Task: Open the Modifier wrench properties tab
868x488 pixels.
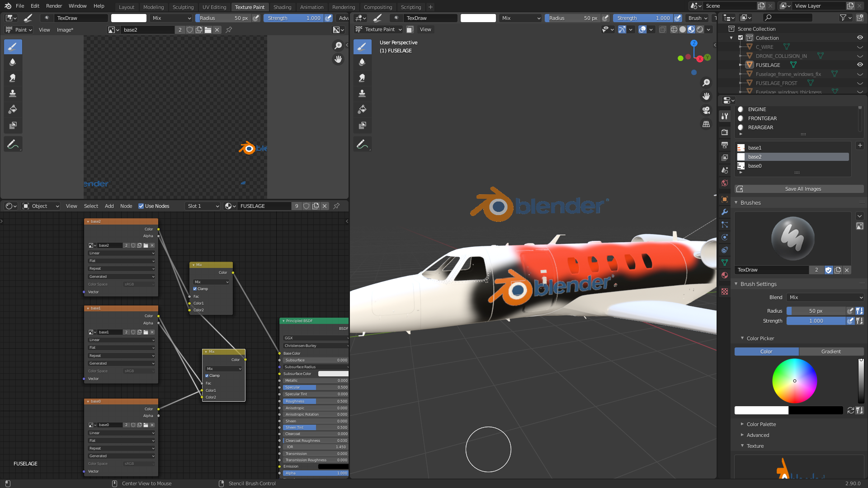Action: click(725, 212)
